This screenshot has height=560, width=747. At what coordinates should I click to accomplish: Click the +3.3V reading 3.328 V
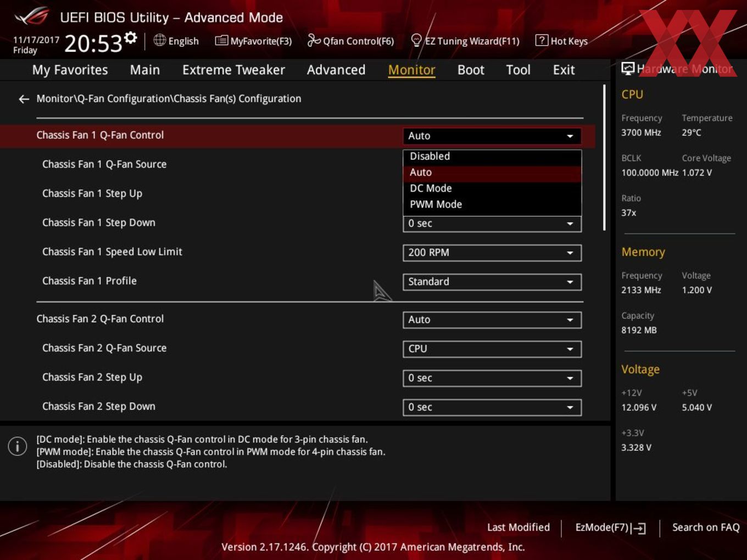[x=636, y=447]
